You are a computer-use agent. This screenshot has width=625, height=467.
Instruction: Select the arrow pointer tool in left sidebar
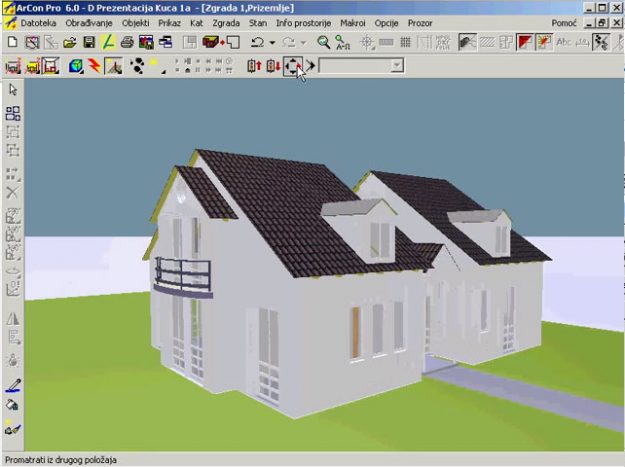click(13, 90)
